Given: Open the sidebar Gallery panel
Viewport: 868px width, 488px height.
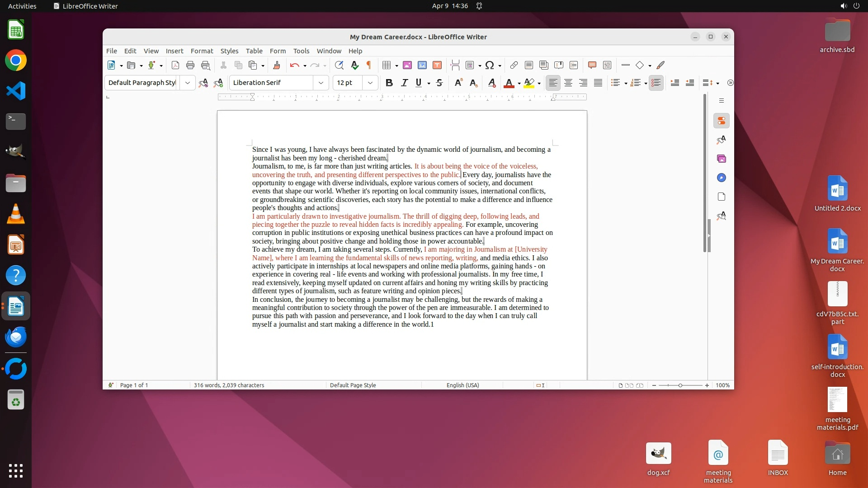Looking at the screenshot, I should click(722, 159).
